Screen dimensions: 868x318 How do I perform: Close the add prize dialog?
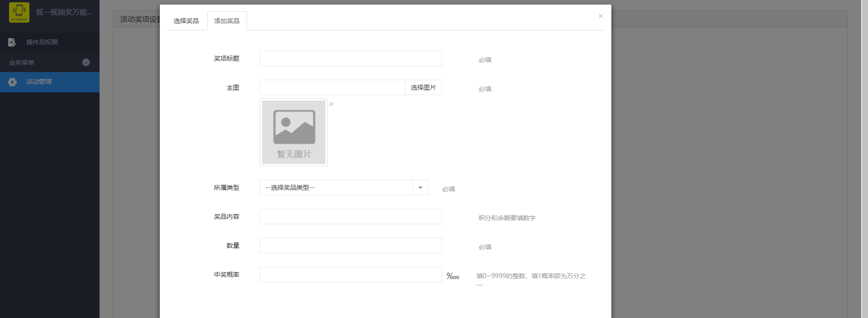(601, 16)
